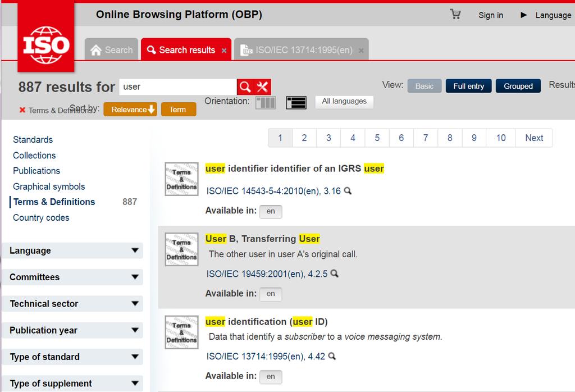Open ISO/IEC 14543-5-4:2010(en), 3.16 link
The height and width of the screenshot is (392, 575).
click(x=273, y=191)
